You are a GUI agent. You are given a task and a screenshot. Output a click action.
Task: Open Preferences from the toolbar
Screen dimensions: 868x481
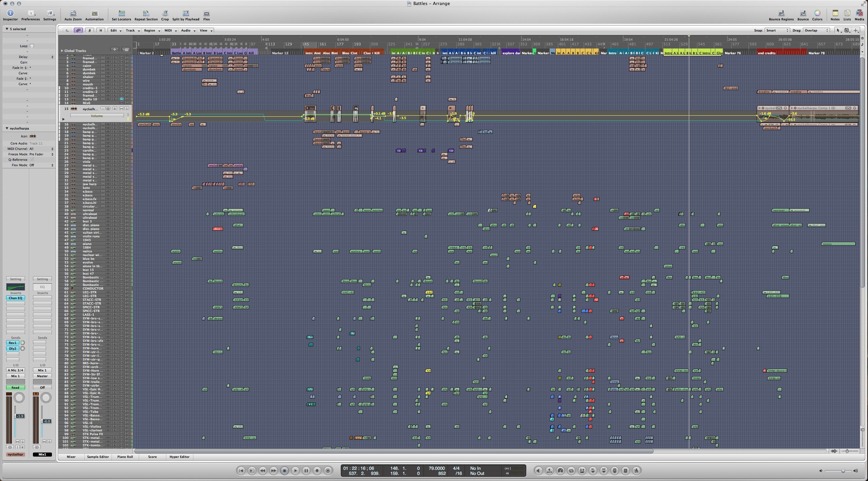click(31, 15)
